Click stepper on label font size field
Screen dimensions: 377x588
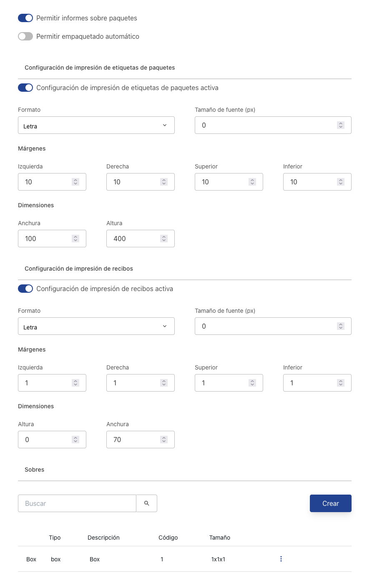click(x=341, y=125)
